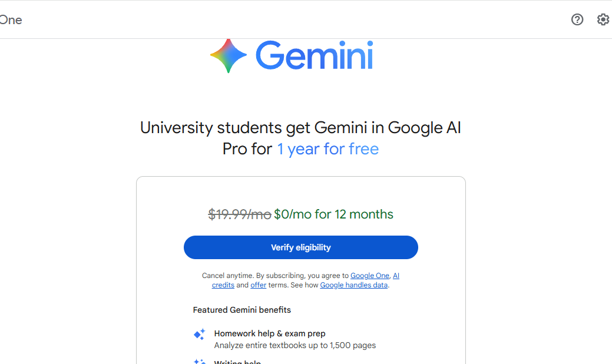Click the Featured Gemini benefits heading
This screenshot has height=364, width=612.
click(x=242, y=310)
